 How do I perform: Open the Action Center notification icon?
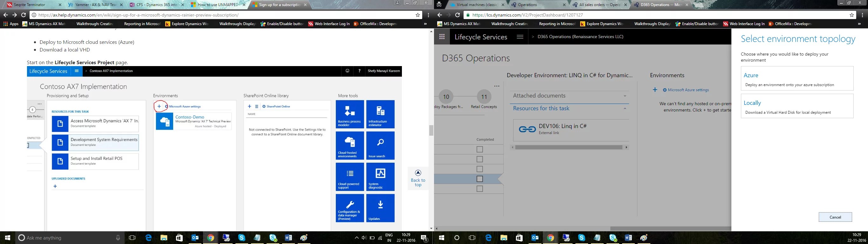click(x=424, y=238)
